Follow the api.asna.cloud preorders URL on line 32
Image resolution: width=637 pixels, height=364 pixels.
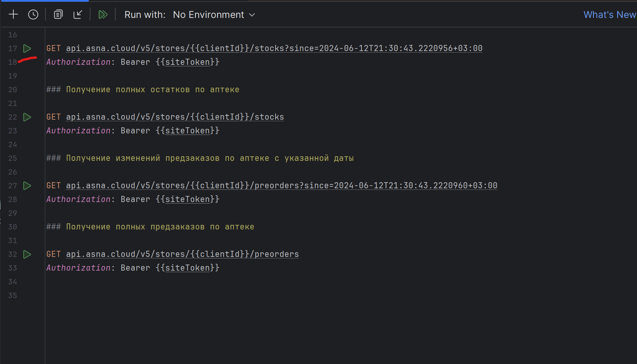tap(182, 254)
